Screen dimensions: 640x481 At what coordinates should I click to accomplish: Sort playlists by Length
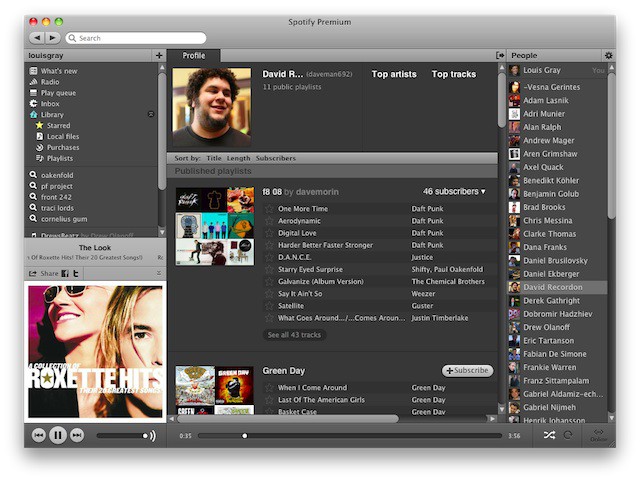click(238, 158)
